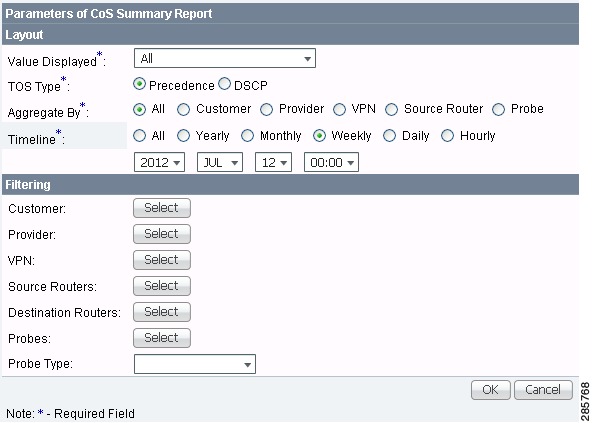593x423 pixels.
Task: Click Select button for Customer filter
Action: point(162,208)
